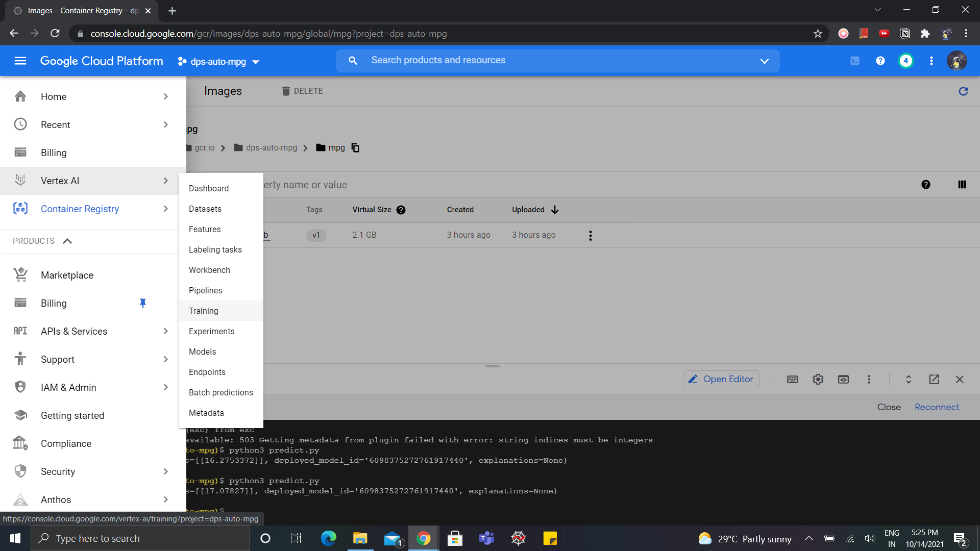The width and height of the screenshot is (980, 551).
Task: Select Datasets in Vertex AI submenu
Action: coord(221,209)
